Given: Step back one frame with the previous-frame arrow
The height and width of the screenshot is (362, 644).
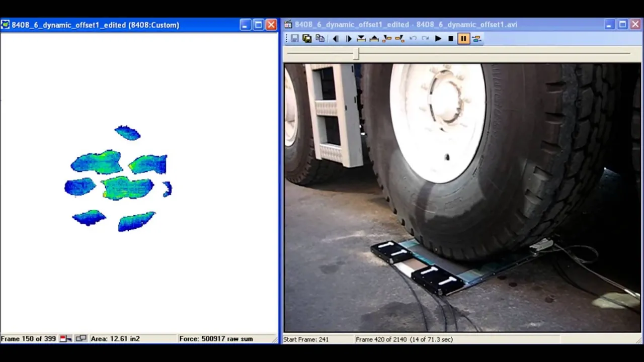Looking at the screenshot, I should (336, 39).
